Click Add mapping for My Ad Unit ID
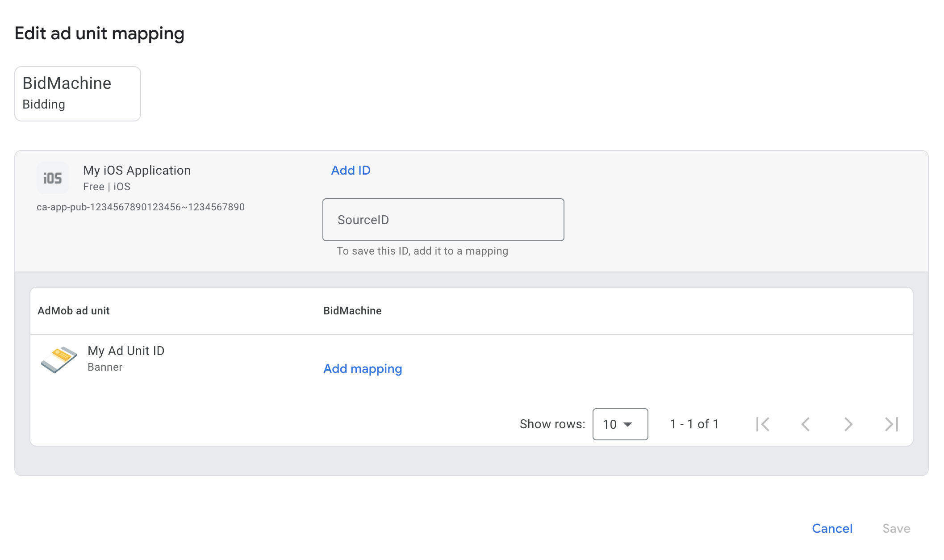This screenshot has width=944, height=560. point(363,369)
